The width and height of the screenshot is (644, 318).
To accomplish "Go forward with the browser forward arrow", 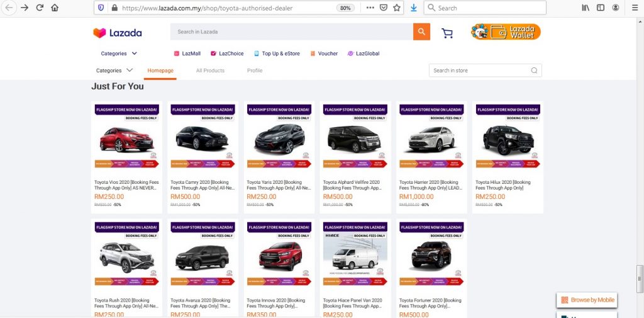I will [25, 8].
